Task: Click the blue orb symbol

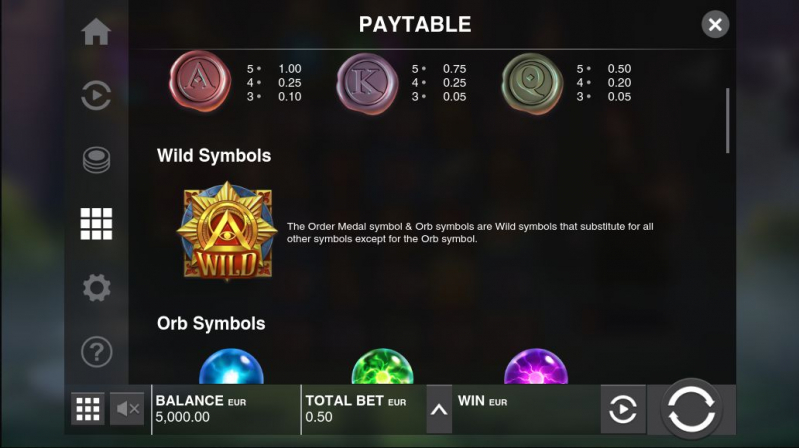Action: tap(231, 366)
